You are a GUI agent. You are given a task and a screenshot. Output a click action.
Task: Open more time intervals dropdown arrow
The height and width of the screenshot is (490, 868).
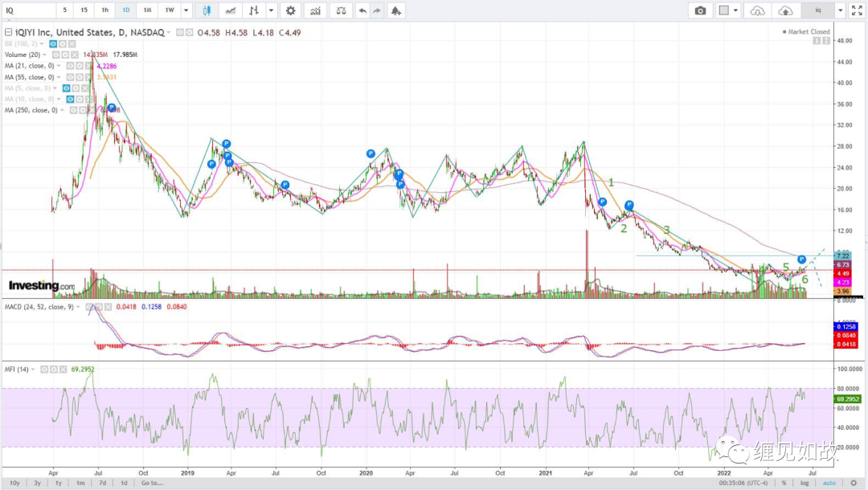pyautogui.click(x=186, y=10)
